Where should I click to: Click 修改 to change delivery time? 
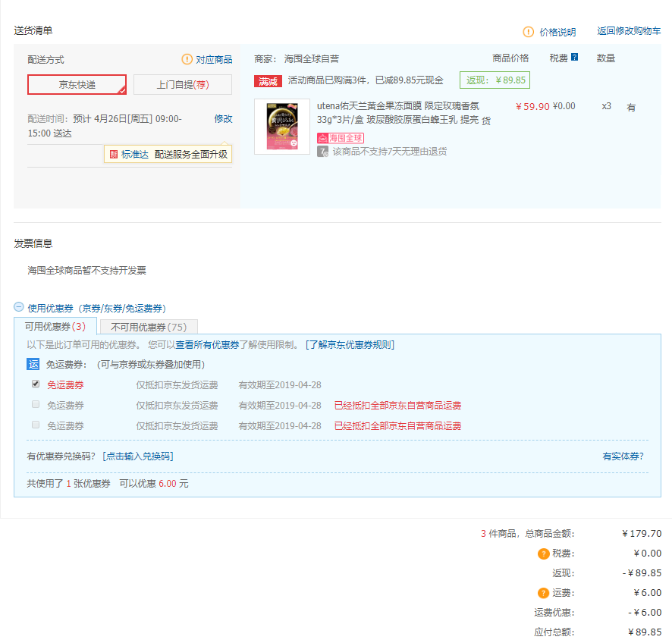coord(223,118)
